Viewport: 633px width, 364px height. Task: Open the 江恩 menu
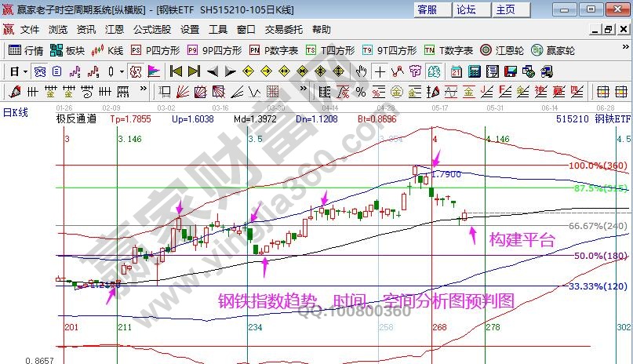point(115,30)
